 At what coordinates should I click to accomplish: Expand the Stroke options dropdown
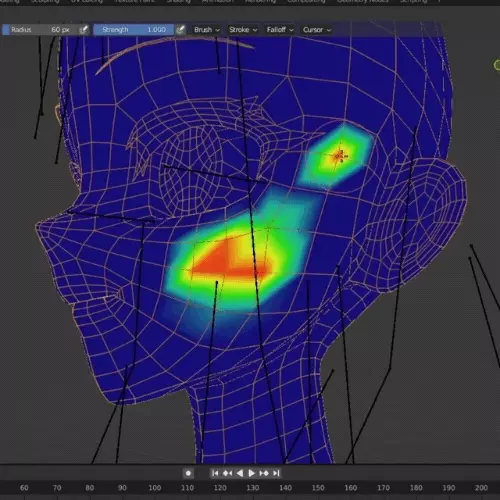(x=243, y=30)
